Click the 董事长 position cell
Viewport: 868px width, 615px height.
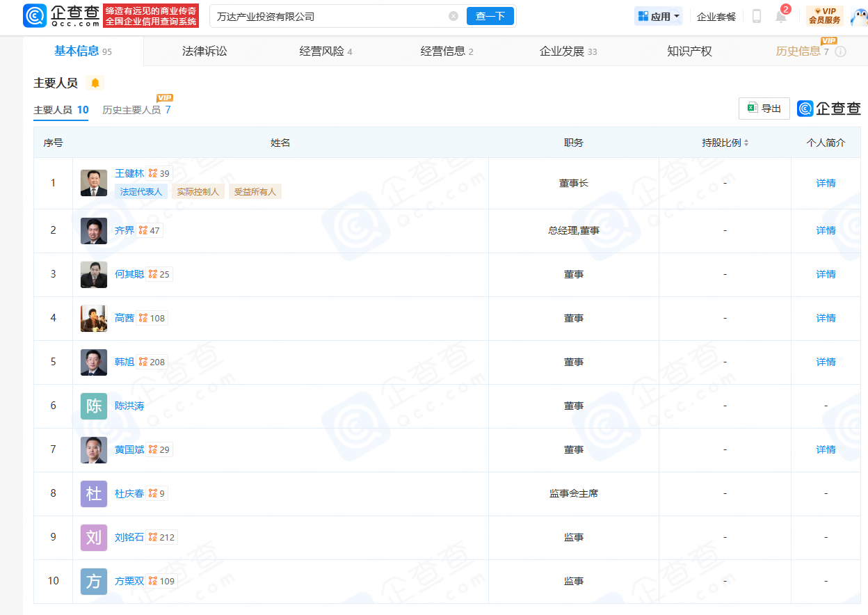click(x=574, y=183)
